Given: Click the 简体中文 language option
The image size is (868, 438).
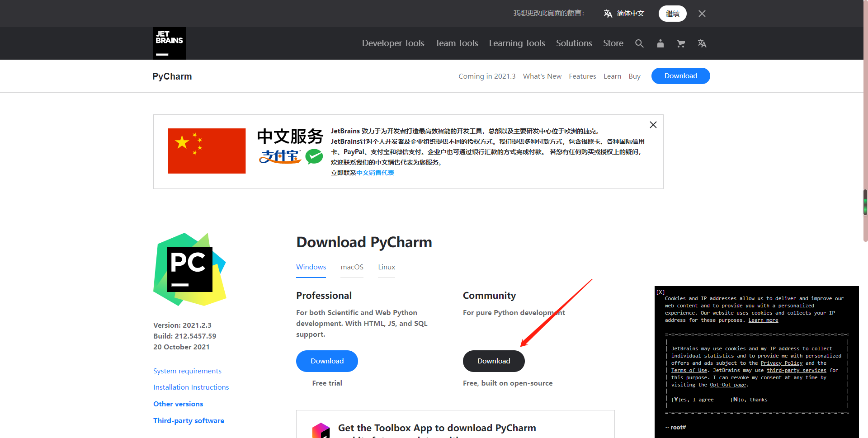Looking at the screenshot, I should (624, 14).
